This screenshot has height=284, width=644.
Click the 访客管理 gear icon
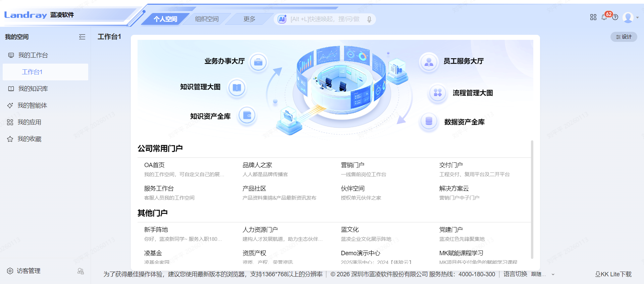tap(10, 271)
